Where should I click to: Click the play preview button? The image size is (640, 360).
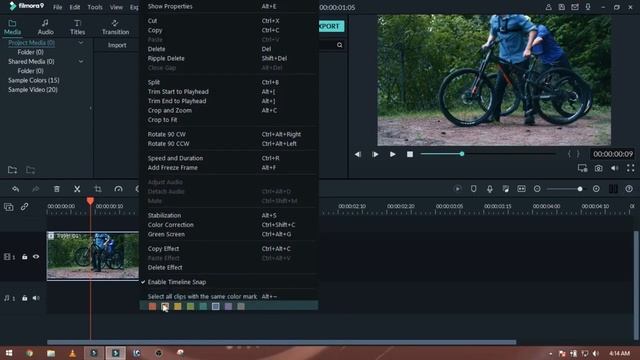tap(392, 154)
